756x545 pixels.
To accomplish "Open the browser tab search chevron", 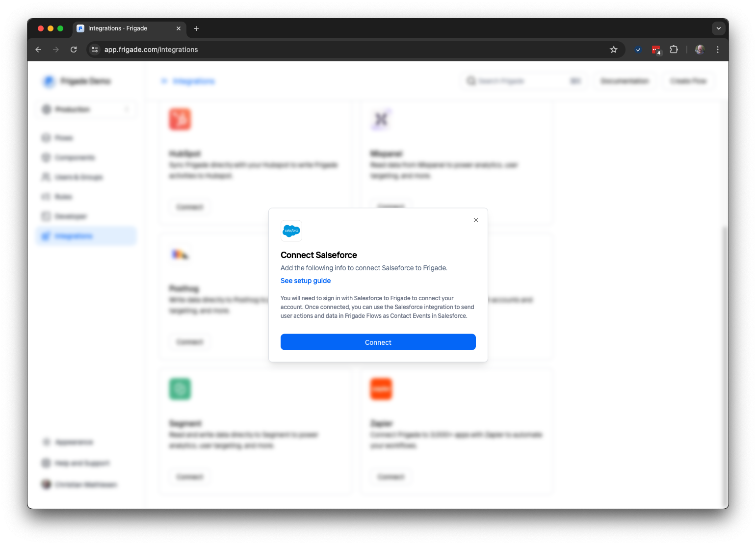I will click(x=718, y=28).
